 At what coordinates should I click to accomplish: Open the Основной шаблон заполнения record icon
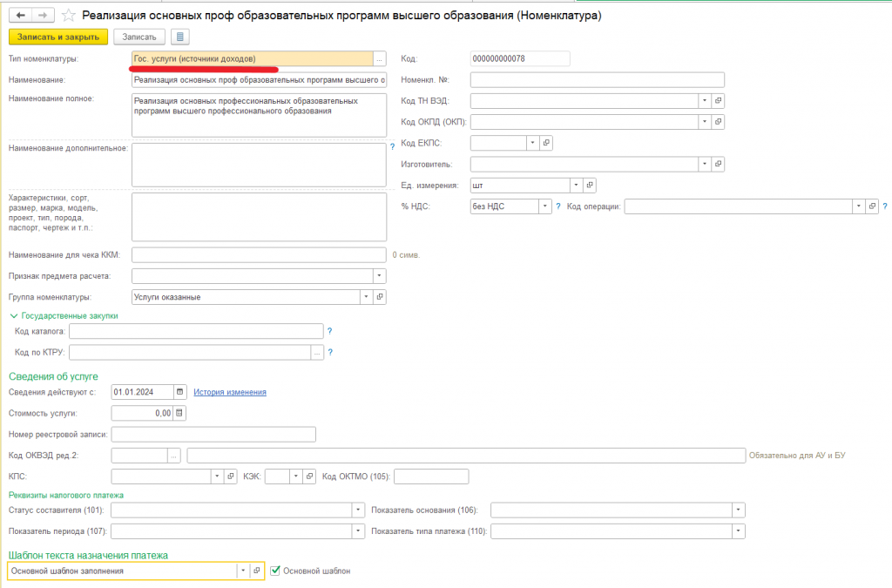click(x=257, y=571)
